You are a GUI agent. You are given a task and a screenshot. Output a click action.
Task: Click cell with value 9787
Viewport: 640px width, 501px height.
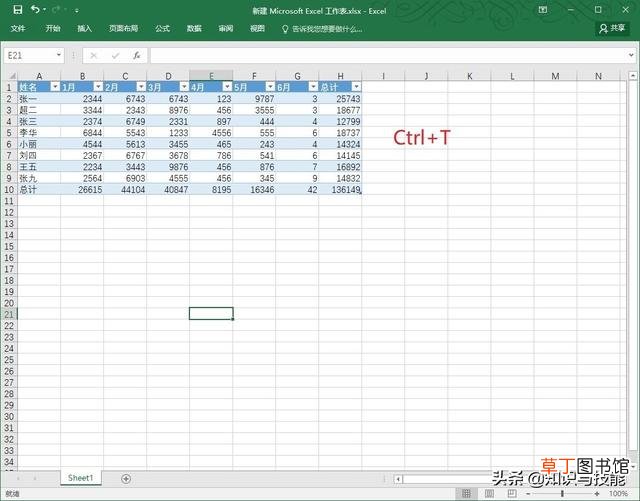tap(254, 99)
